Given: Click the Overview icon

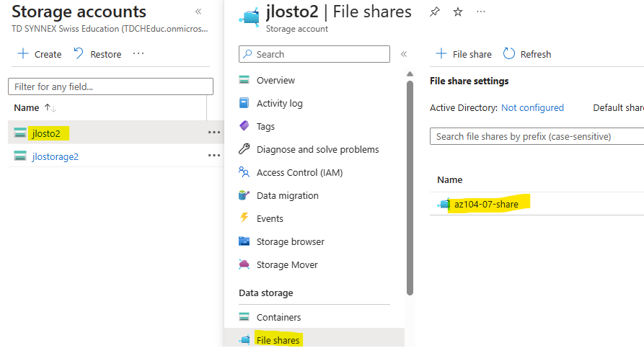Looking at the screenshot, I should pyautogui.click(x=244, y=79).
